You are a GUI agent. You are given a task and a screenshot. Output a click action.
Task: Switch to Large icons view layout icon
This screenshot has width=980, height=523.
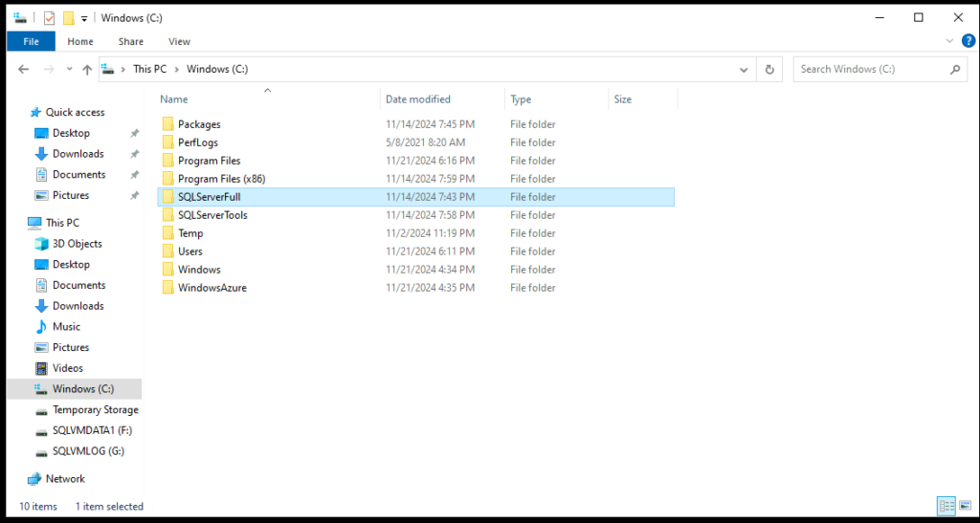point(965,506)
